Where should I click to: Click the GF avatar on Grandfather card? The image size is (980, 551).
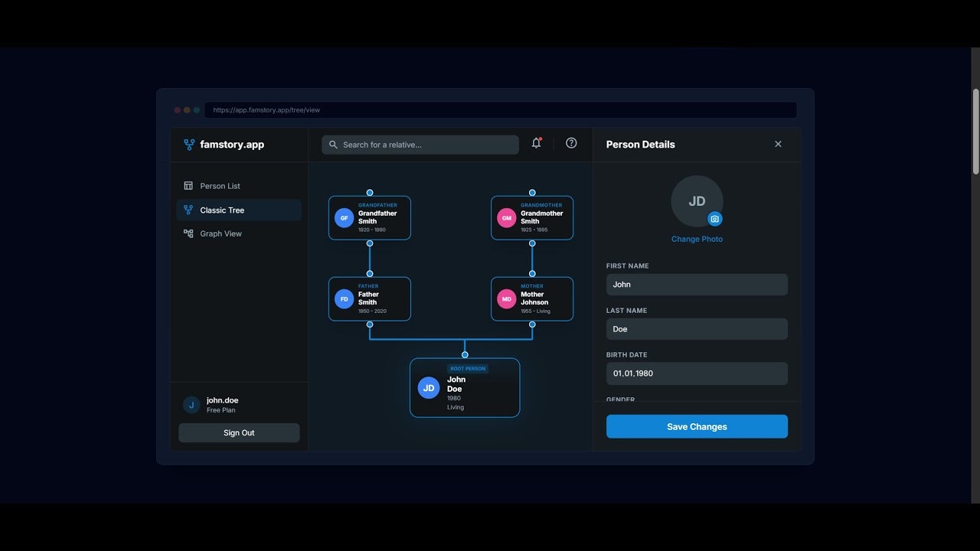(344, 218)
